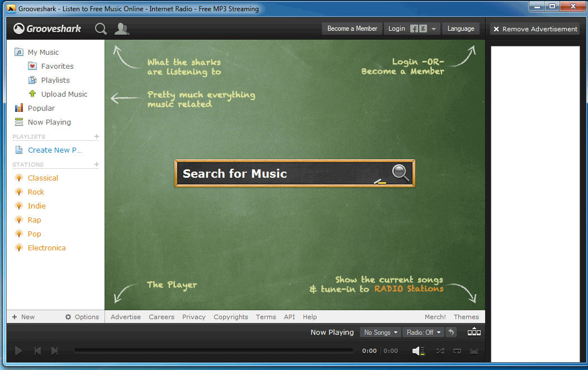Tune in to the Pop station
Viewport: 588px width, 370px height.
coord(28,234)
